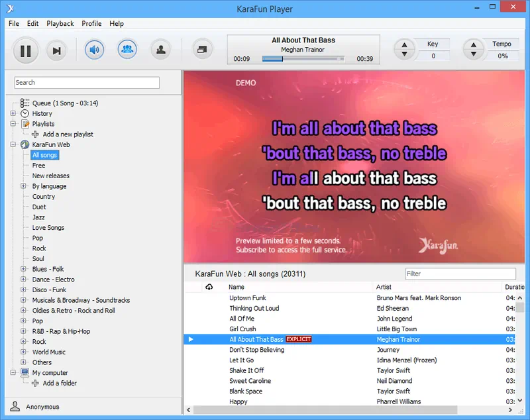Click the play arrow on All About That Bass row
530x420 pixels.
(x=191, y=339)
